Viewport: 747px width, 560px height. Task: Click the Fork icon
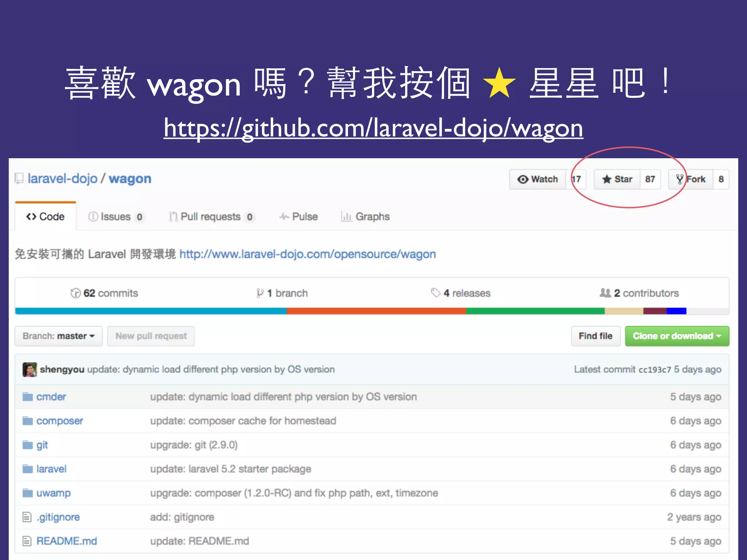(680, 179)
